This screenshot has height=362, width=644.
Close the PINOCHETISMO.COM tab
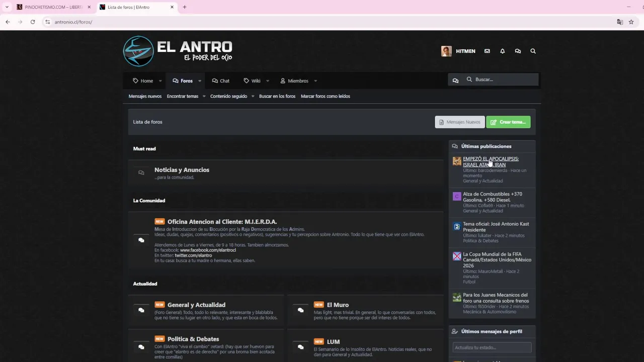click(x=89, y=7)
